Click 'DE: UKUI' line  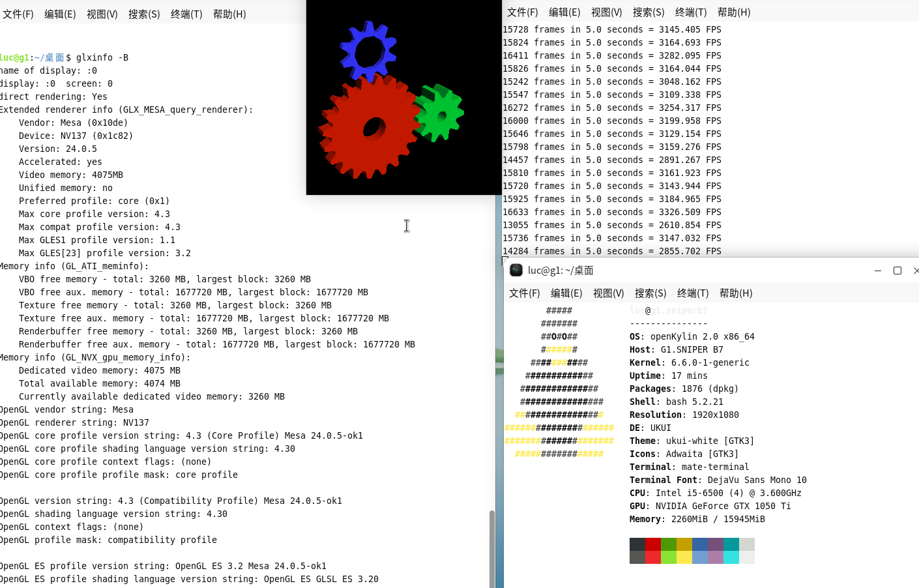(x=650, y=428)
